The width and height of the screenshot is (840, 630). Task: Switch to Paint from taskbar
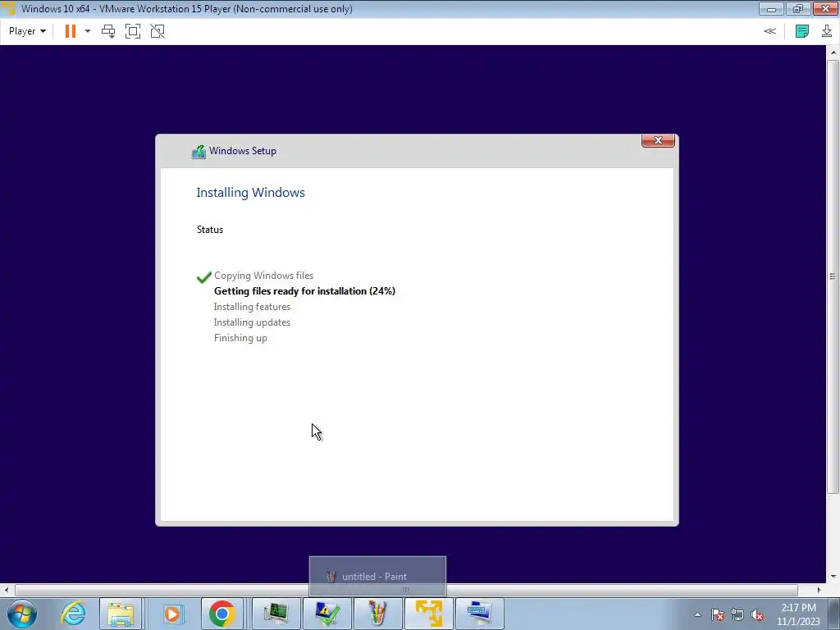(x=377, y=614)
